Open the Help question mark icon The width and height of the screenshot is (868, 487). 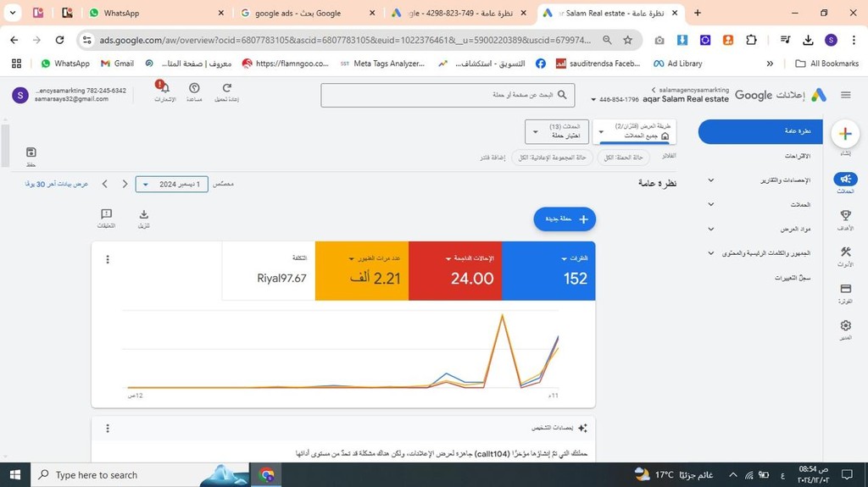(194, 88)
